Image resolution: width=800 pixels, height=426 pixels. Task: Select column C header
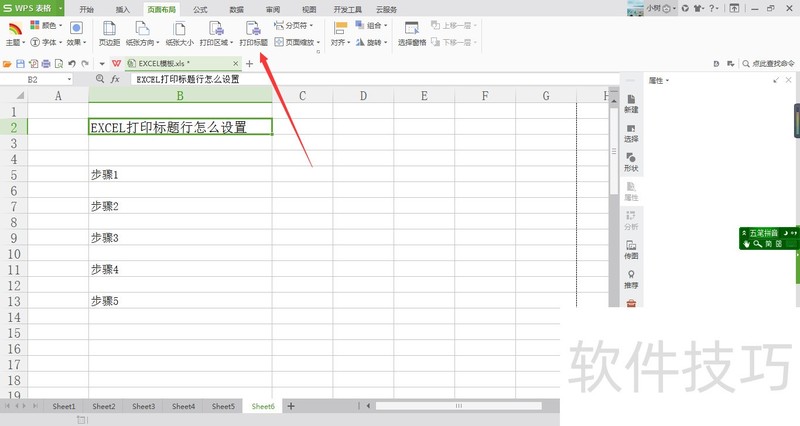[x=303, y=95]
